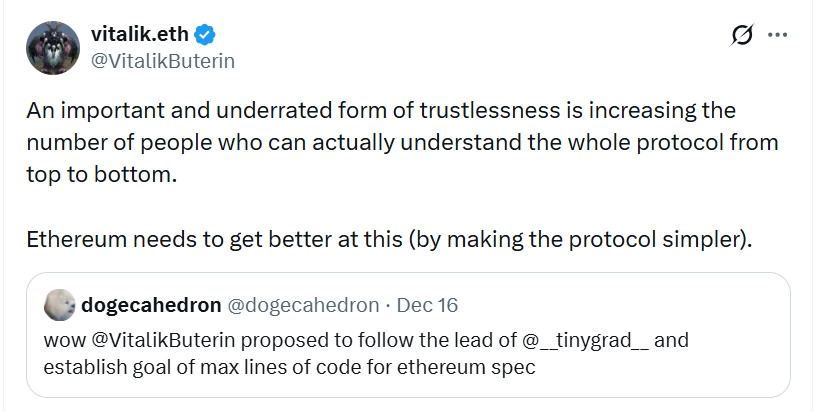Click the blue verified badge
The image size is (829, 412).
coord(205,34)
